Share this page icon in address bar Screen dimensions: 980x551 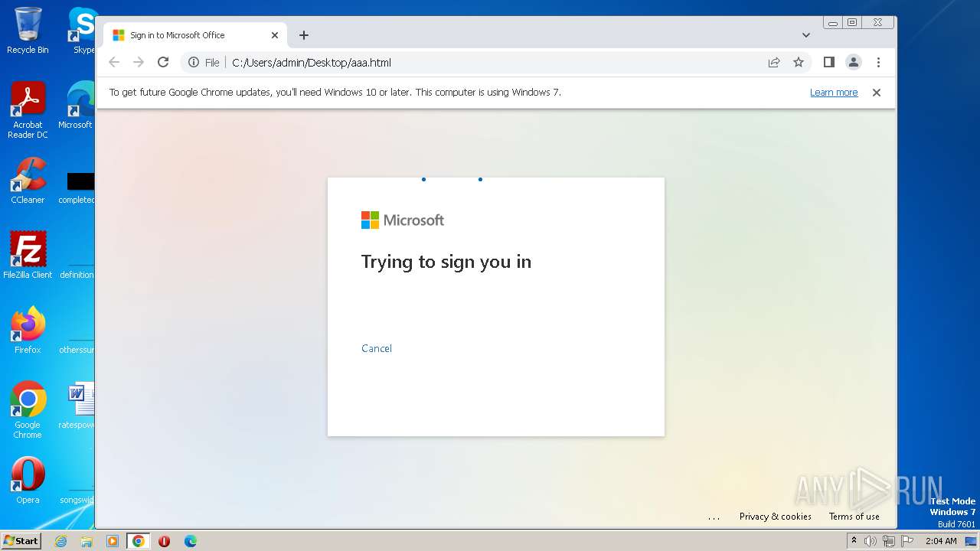coord(774,63)
